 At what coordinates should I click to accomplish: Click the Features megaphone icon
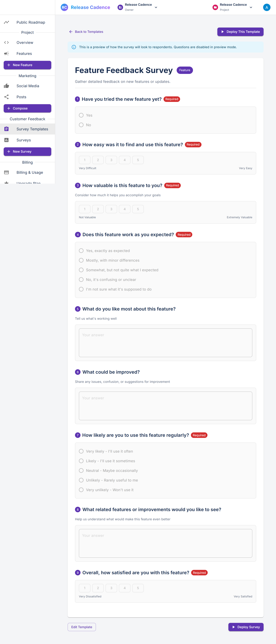tap(6, 53)
